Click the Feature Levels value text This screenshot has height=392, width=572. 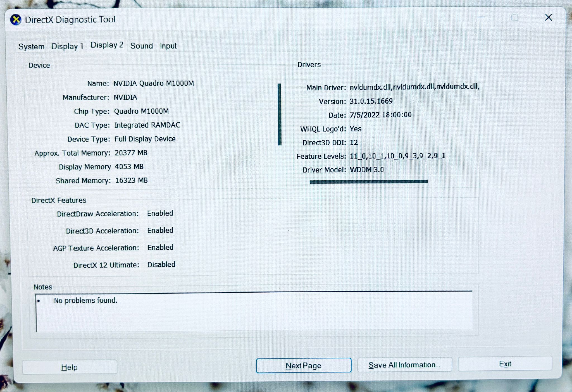coord(397,156)
